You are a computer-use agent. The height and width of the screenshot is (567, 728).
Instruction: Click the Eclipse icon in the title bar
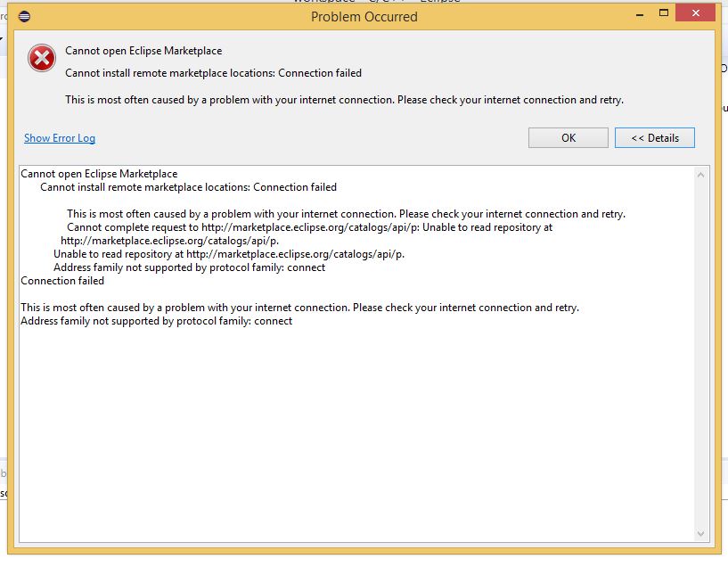(x=24, y=16)
